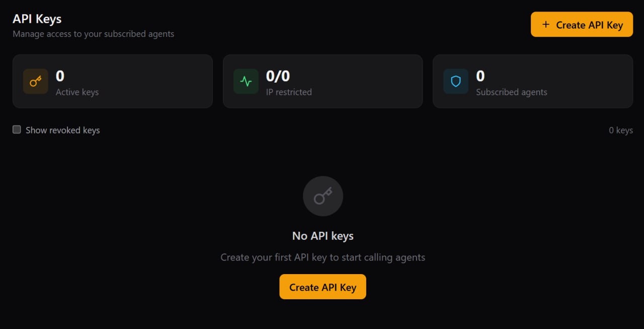Expand the IP restricted stats card
Screen dimensions: 644x329
click(x=323, y=81)
